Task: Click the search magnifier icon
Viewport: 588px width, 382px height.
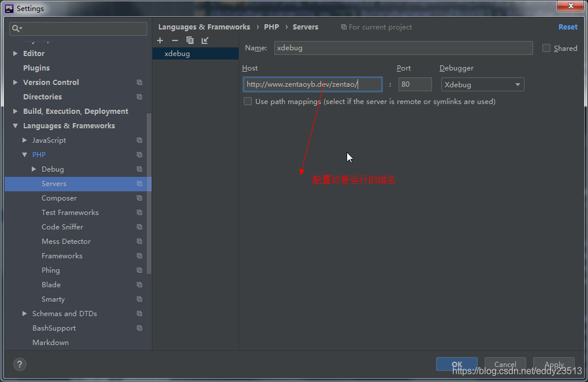Action: [x=17, y=28]
